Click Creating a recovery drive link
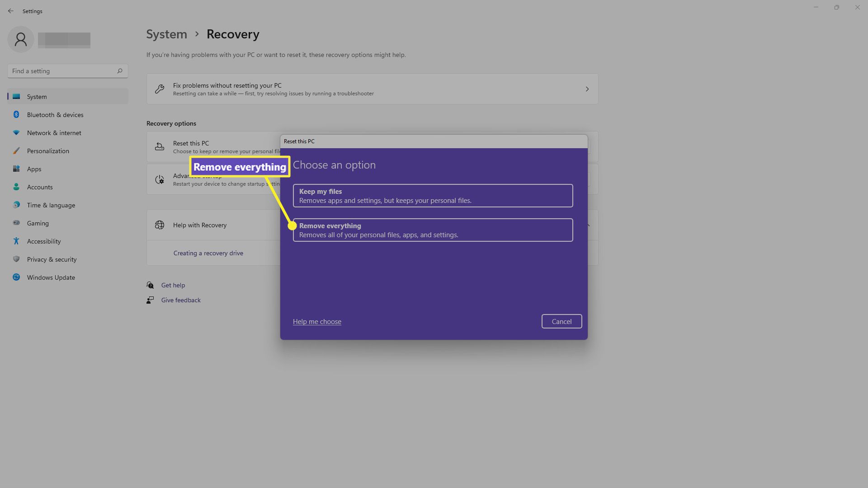 click(x=208, y=253)
